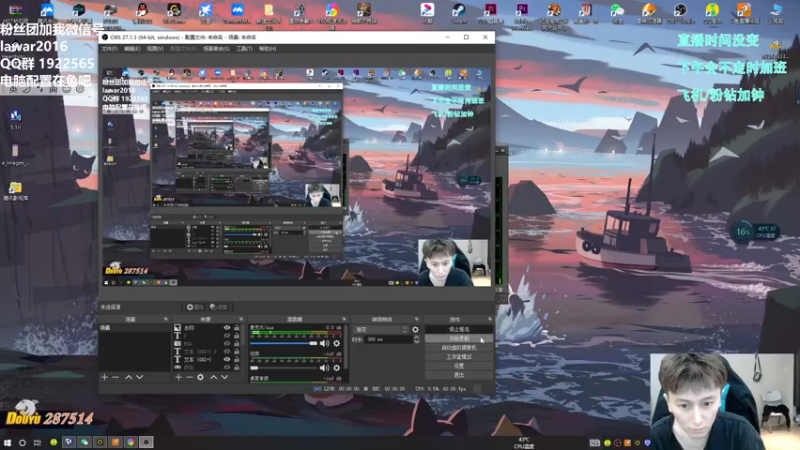
Task: Open the 工具(T) menu in OBS
Action: pos(244,48)
